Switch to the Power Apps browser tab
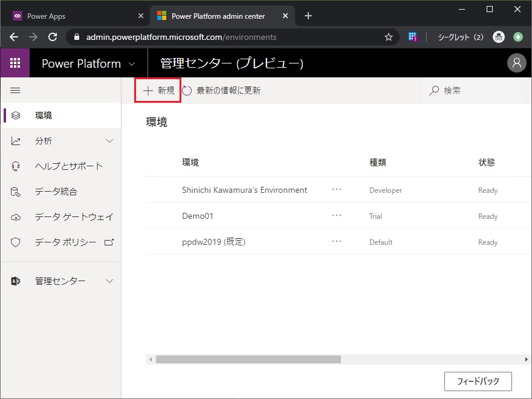The height and width of the screenshot is (399, 532). pos(74,16)
